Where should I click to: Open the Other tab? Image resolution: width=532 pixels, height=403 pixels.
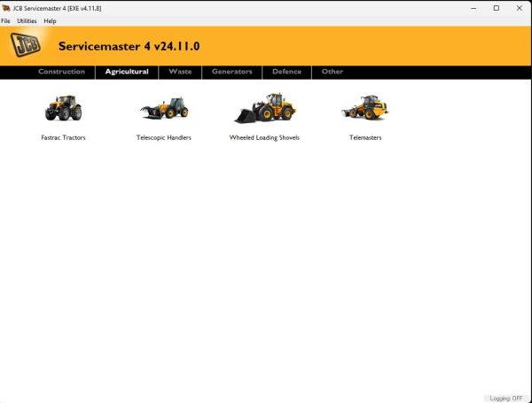(332, 72)
